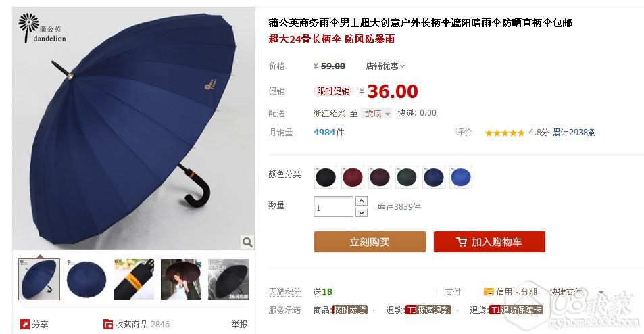Click the 举报 report link
Image resolution: width=644 pixels, height=334 pixels.
(239, 324)
